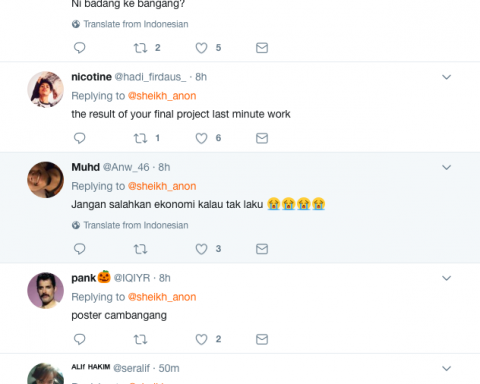Reply to nicotine's tweet

click(x=79, y=138)
